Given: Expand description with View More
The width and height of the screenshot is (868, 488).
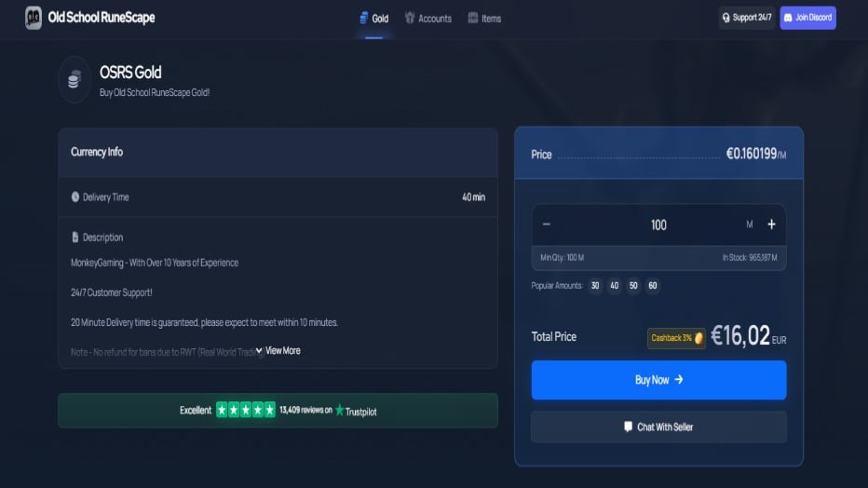Looking at the screenshot, I should (282, 351).
